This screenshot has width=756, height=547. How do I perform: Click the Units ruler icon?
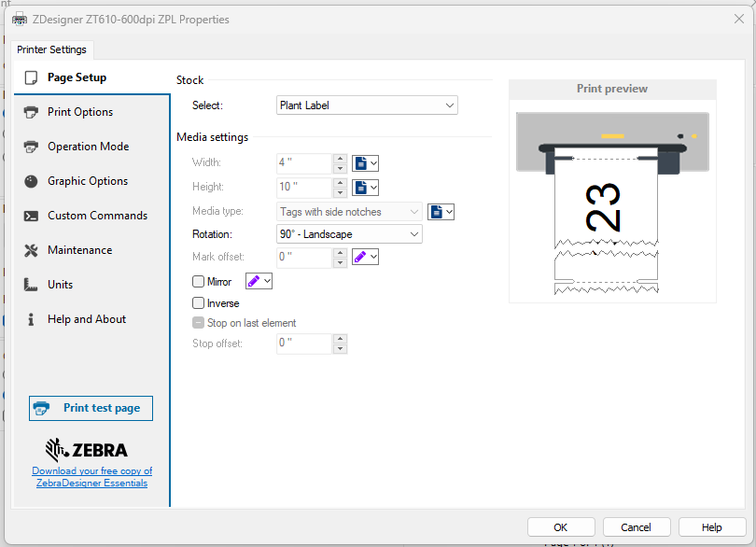(31, 285)
